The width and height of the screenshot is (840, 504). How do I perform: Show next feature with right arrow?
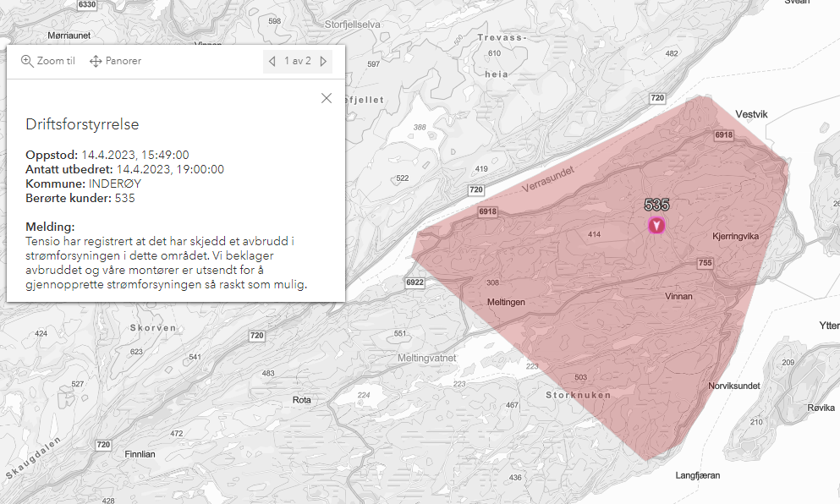click(323, 61)
